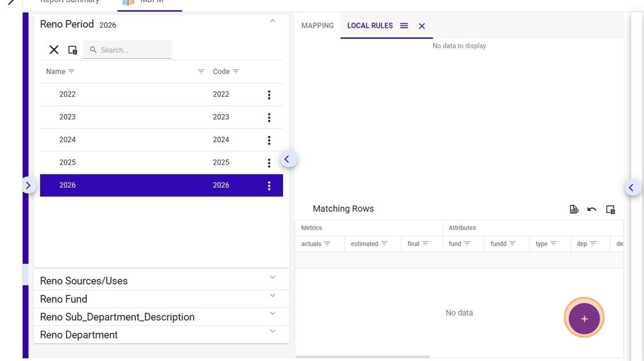Filter the actuals column

click(327, 244)
